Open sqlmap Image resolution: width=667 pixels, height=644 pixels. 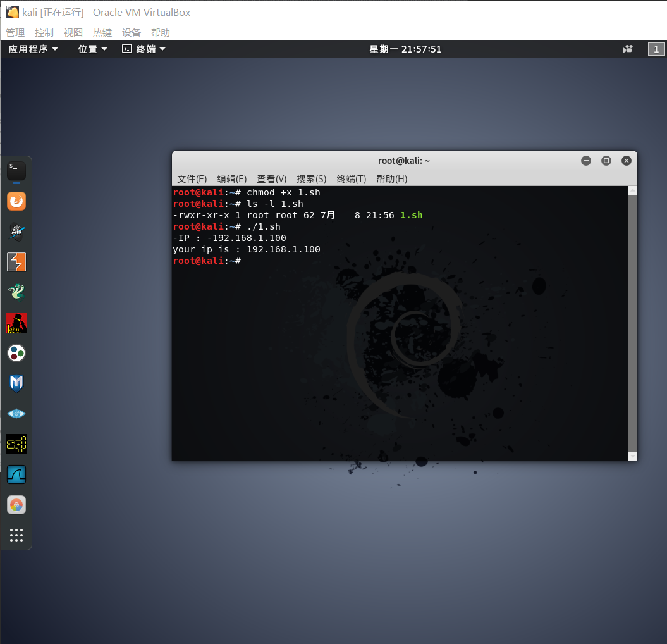(16, 444)
